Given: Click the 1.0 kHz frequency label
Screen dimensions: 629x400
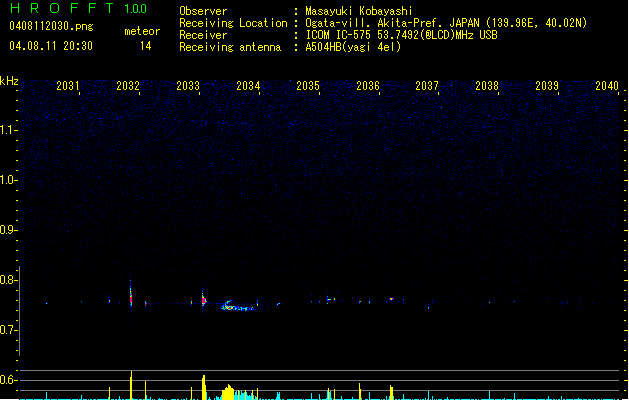Looking at the screenshot, I should coord(8,180).
